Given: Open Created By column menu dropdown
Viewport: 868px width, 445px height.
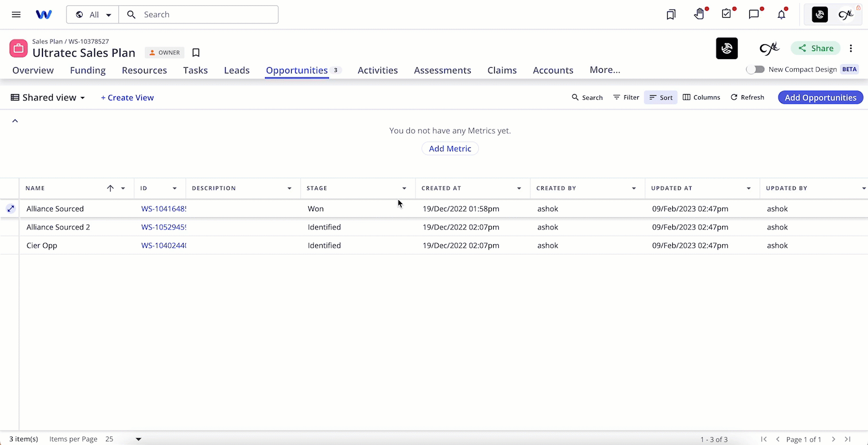Looking at the screenshot, I should point(634,188).
